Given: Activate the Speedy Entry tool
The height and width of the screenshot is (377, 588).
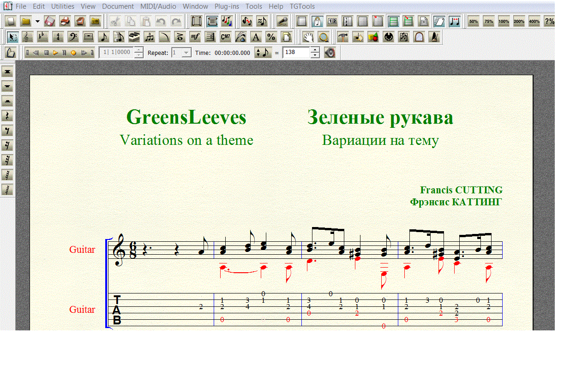Looking at the screenshot, I should coord(119,37).
